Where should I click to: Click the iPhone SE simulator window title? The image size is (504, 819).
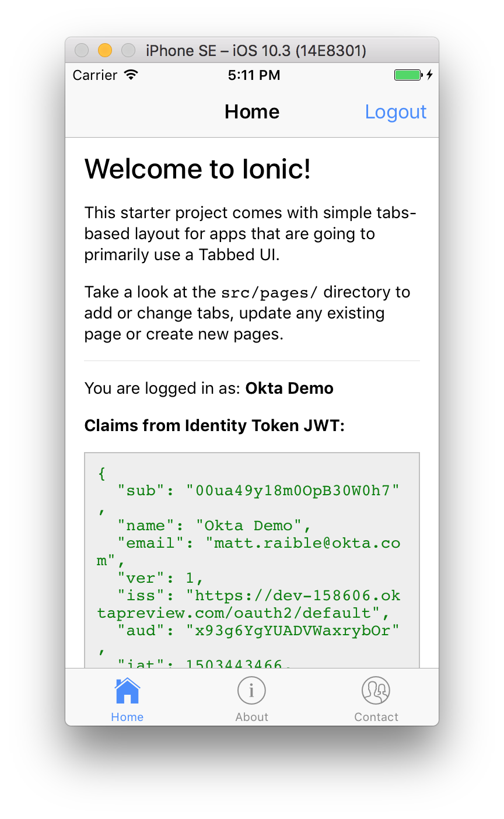(x=256, y=51)
